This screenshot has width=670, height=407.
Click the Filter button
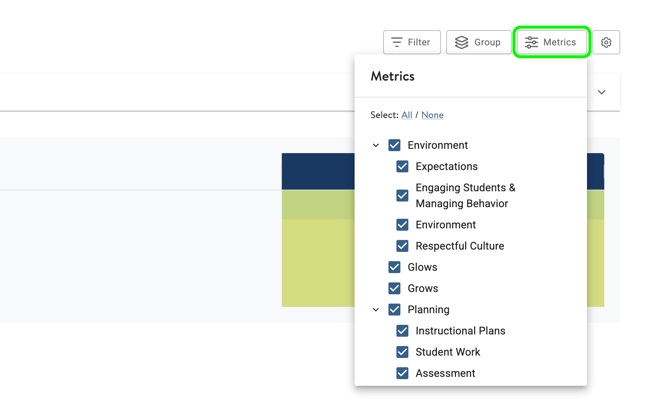tap(411, 43)
